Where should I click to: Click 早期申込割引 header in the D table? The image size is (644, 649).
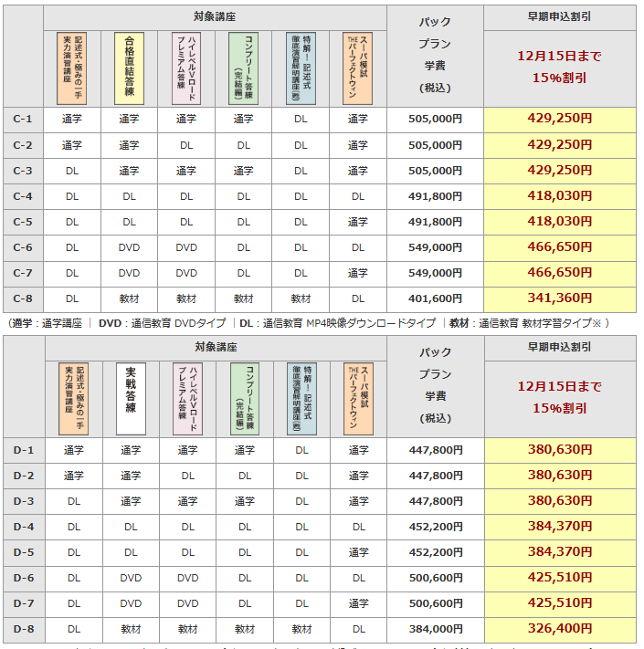tap(560, 347)
